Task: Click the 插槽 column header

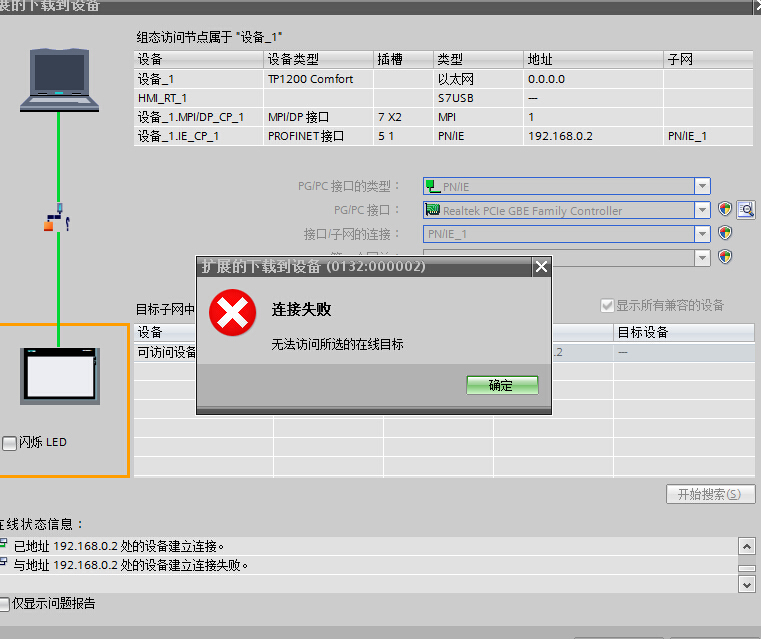Action: click(x=403, y=59)
